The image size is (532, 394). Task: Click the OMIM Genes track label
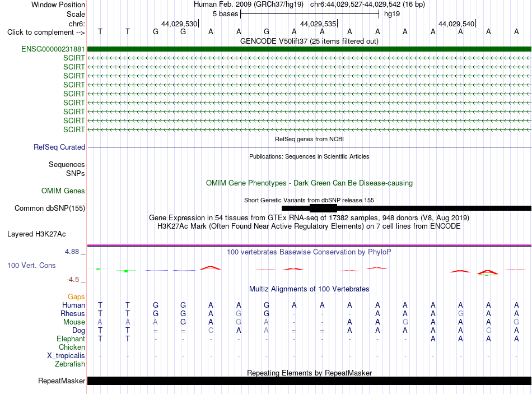tap(63, 191)
